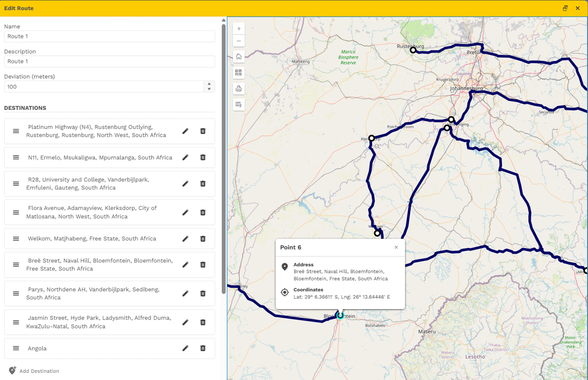Edit the Angola destination
This screenshot has height=380, width=588.
(x=185, y=349)
